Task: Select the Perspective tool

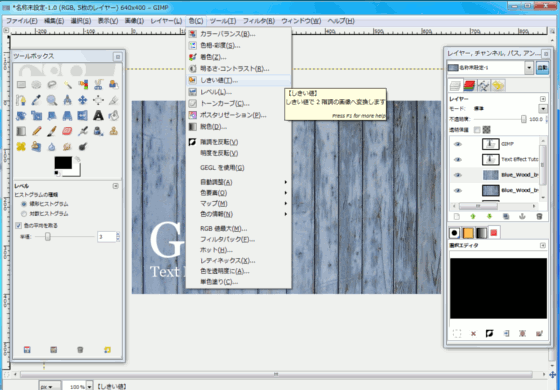Action: 68,116
